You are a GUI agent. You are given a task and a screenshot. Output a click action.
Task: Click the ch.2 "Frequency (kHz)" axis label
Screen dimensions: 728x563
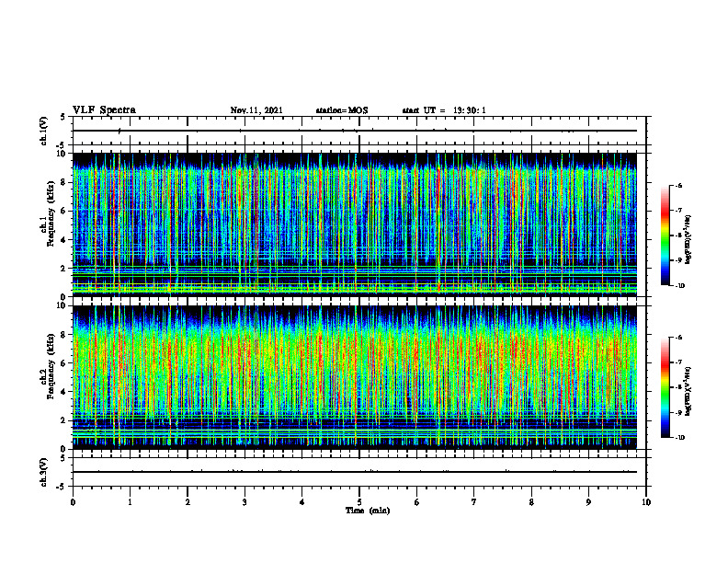click(51, 365)
